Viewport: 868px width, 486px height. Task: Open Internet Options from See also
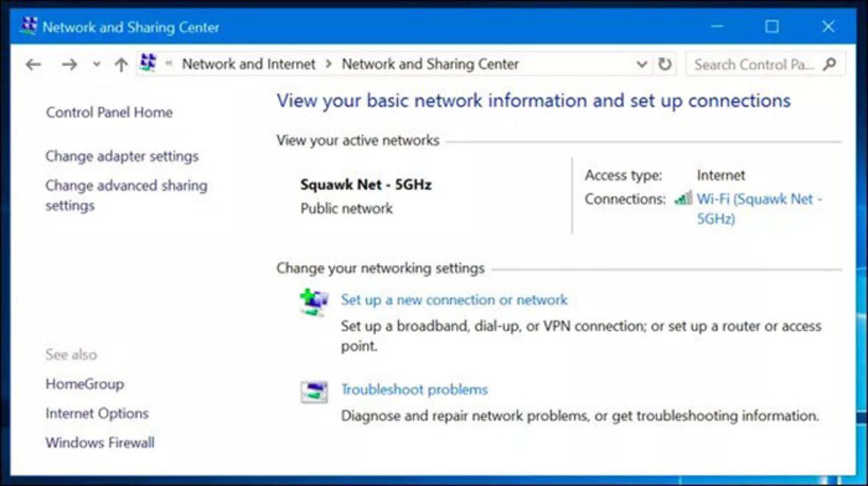point(97,413)
